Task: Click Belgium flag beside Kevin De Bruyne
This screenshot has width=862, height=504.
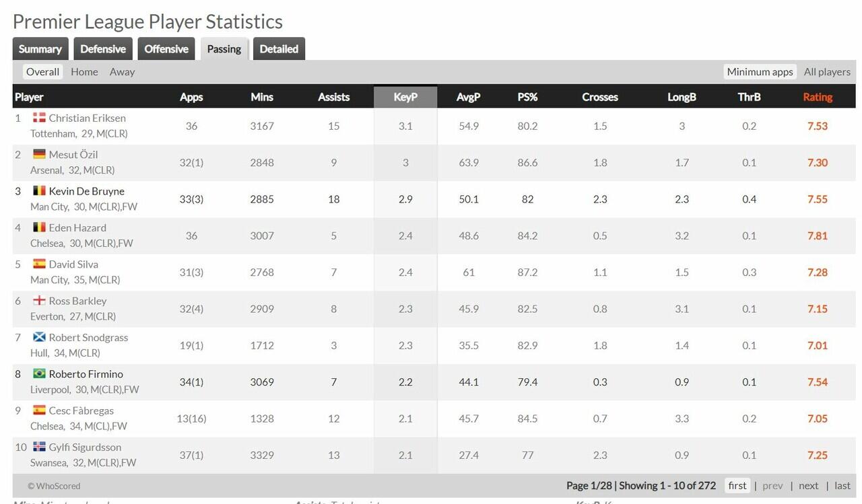Action: (39, 191)
